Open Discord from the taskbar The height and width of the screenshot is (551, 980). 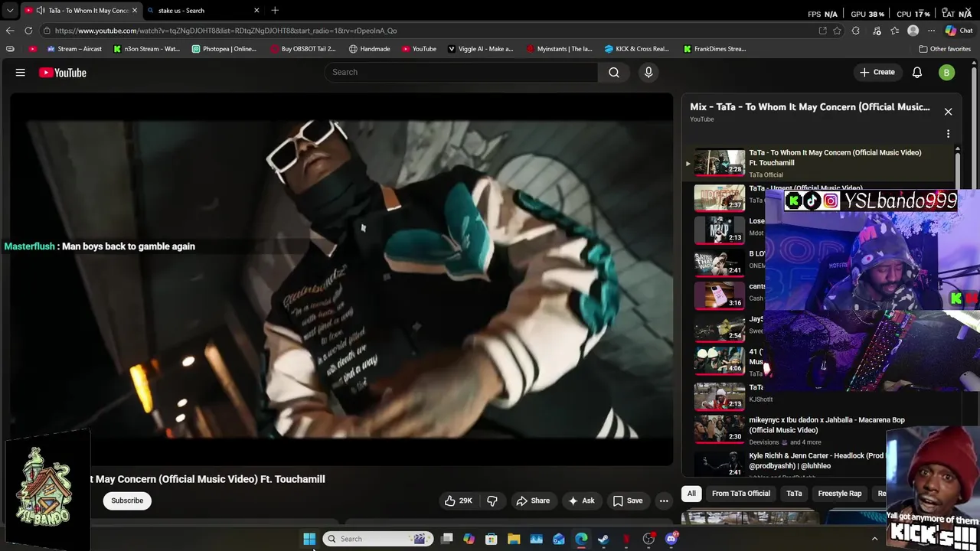671,539
